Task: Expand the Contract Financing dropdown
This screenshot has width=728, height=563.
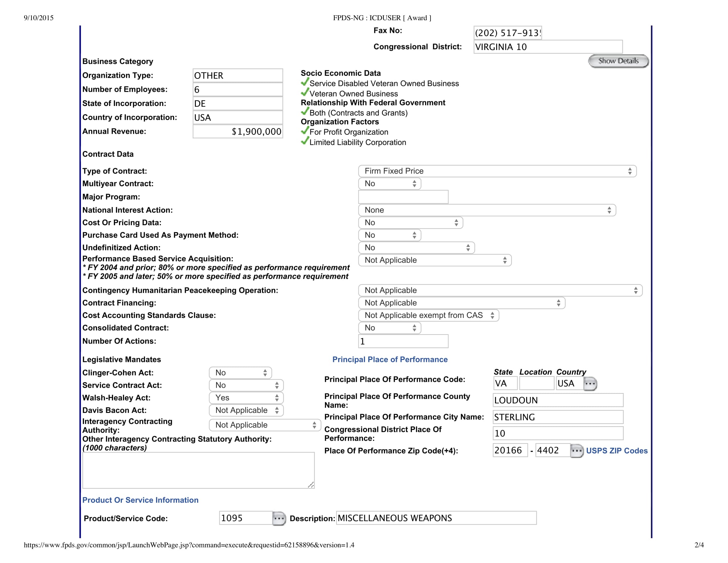Action: pos(461,303)
